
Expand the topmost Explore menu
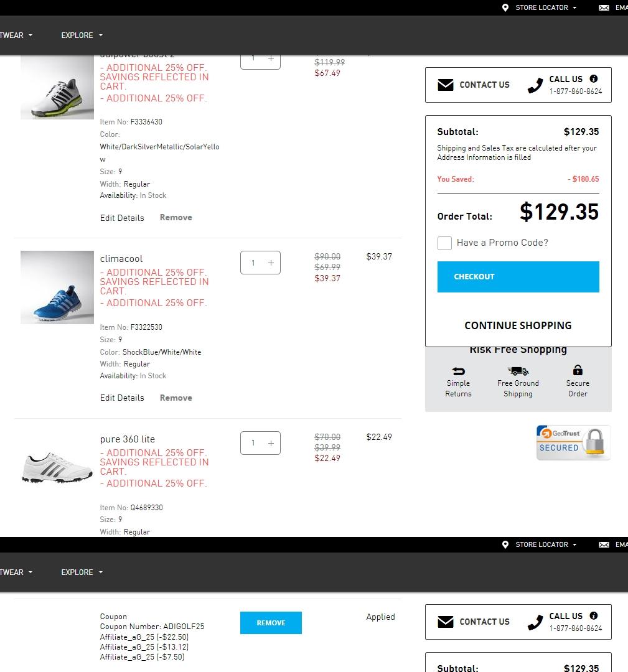[82, 35]
